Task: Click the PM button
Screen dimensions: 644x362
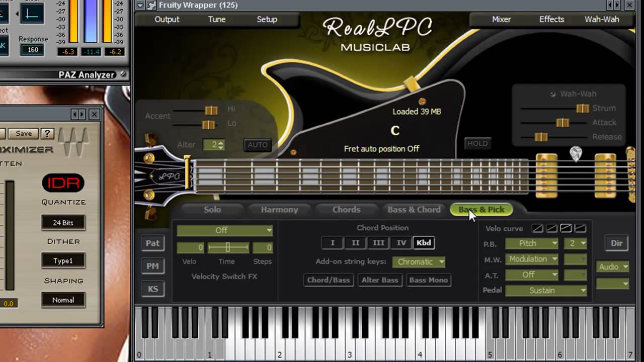Action: tap(152, 266)
